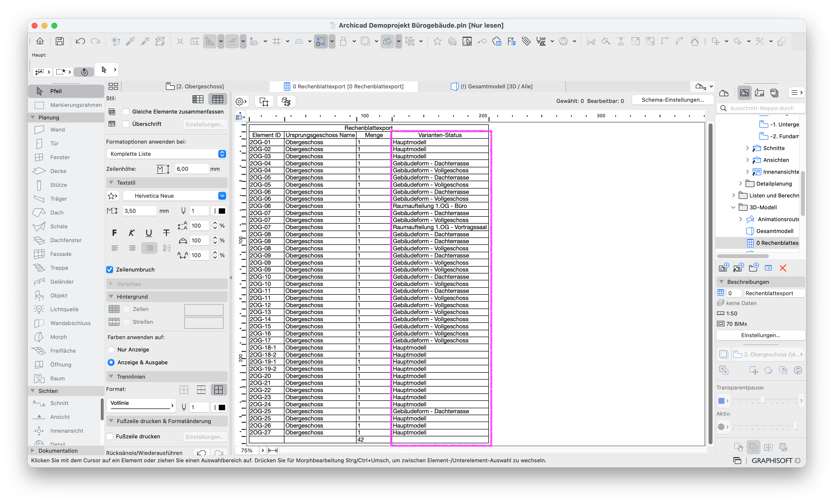
Task: Click the Undo arrow in toolbar
Action: pos(80,41)
